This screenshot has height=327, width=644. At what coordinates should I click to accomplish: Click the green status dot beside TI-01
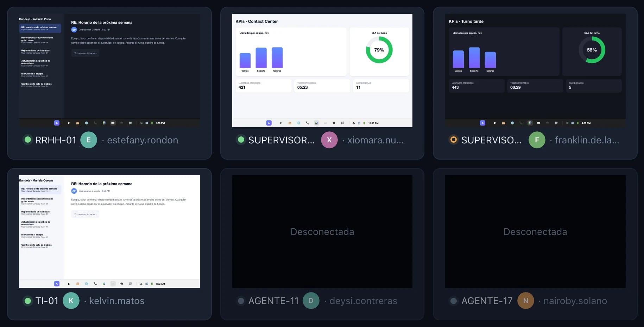point(27,301)
